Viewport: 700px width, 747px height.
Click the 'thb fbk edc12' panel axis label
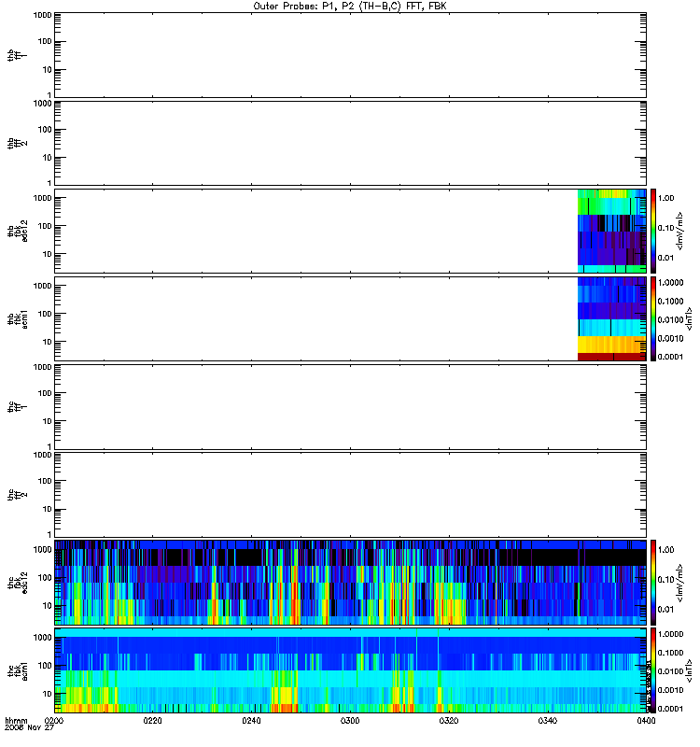17,231
